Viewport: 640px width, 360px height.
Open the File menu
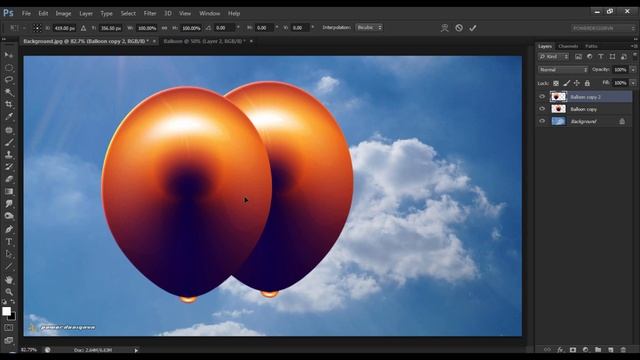tap(26, 13)
